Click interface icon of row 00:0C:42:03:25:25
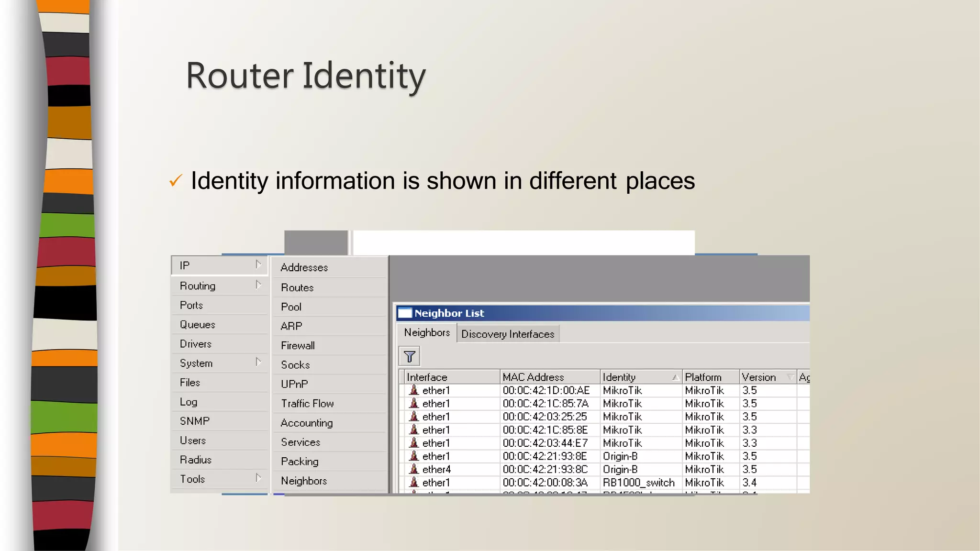The width and height of the screenshot is (980, 551). (x=414, y=417)
